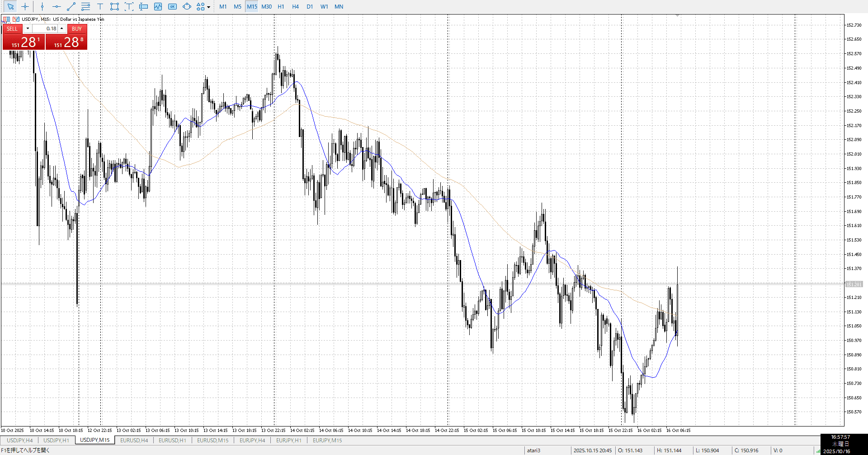Increase lot volume with up arrow

[x=62, y=28]
